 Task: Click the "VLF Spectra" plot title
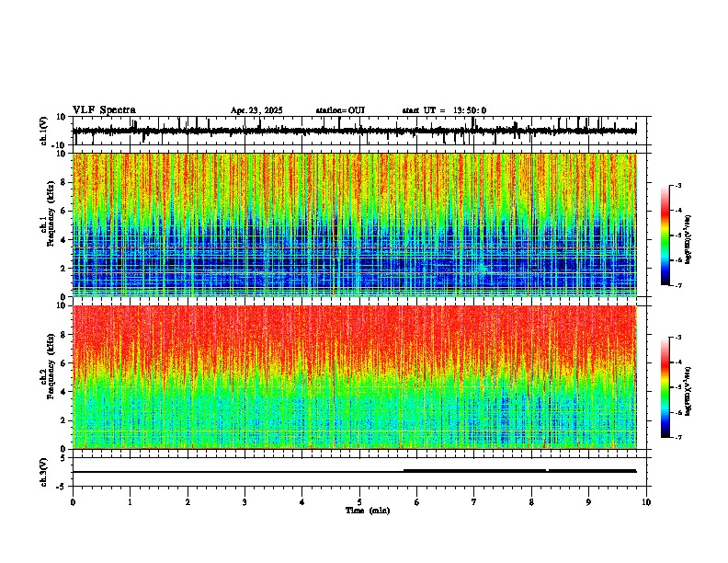click(x=104, y=109)
